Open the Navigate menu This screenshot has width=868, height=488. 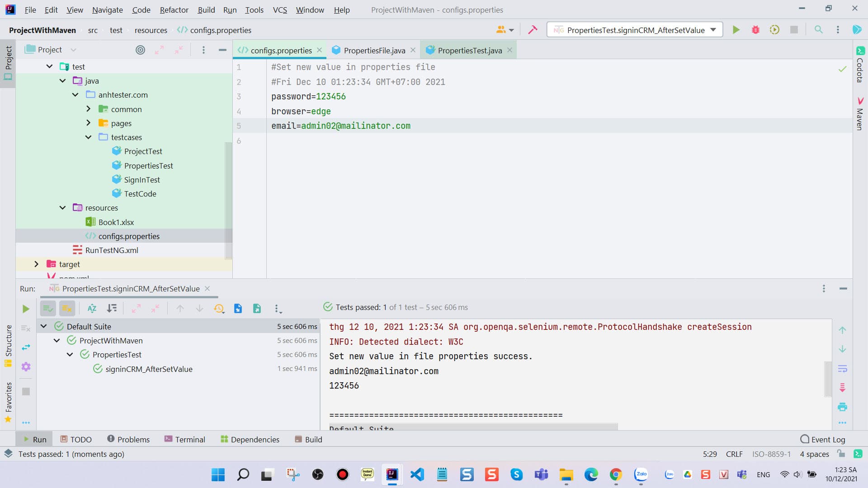tap(107, 9)
